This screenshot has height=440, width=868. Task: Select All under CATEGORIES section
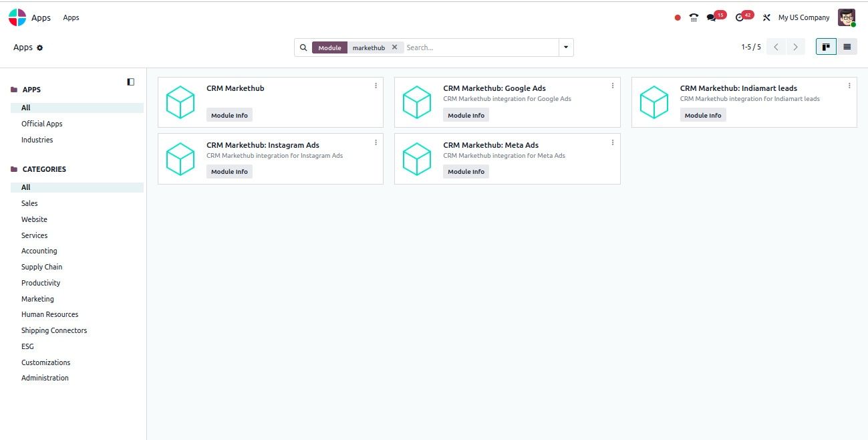pyautogui.click(x=77, y=187)
